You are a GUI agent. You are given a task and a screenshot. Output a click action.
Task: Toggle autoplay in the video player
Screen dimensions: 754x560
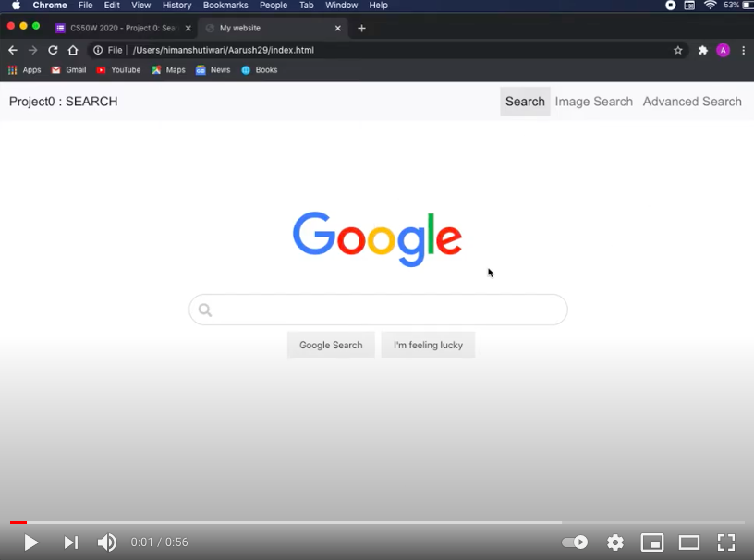[574, 542]
